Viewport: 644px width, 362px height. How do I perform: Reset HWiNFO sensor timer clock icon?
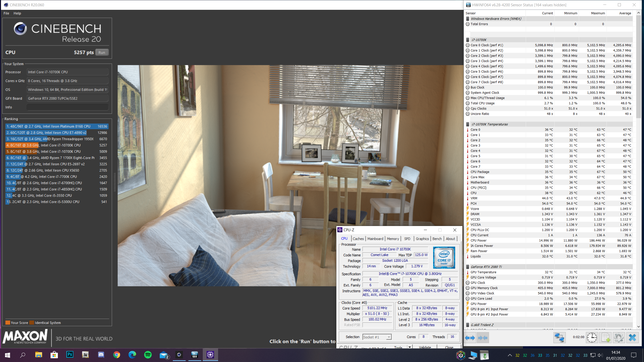tap(592, 338)
